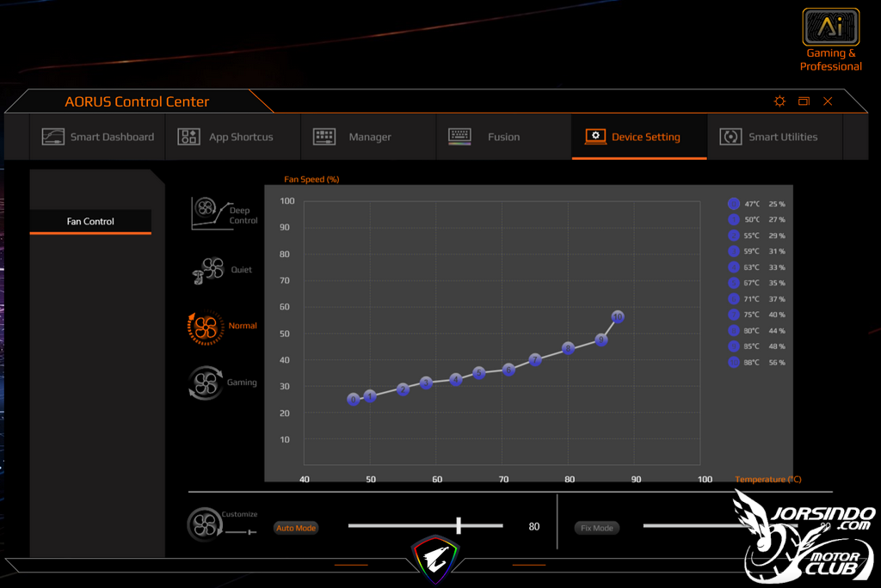Viewport: 881px width, 588px height.
Task: Select the Customize fan icon
Action: (205, 524)
